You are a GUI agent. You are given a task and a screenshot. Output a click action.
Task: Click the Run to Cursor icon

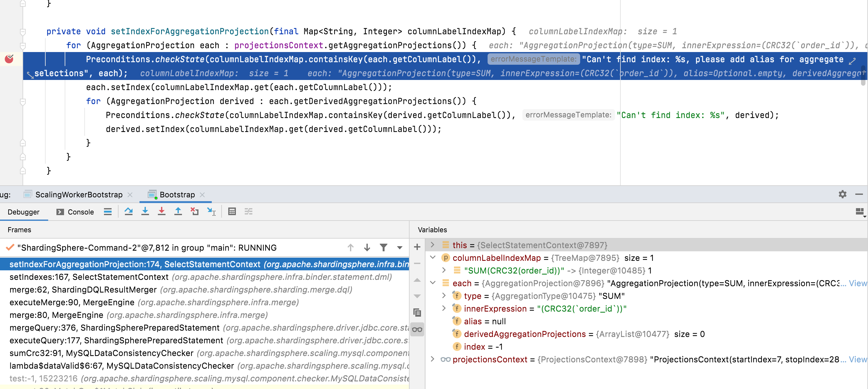[211, 212]
